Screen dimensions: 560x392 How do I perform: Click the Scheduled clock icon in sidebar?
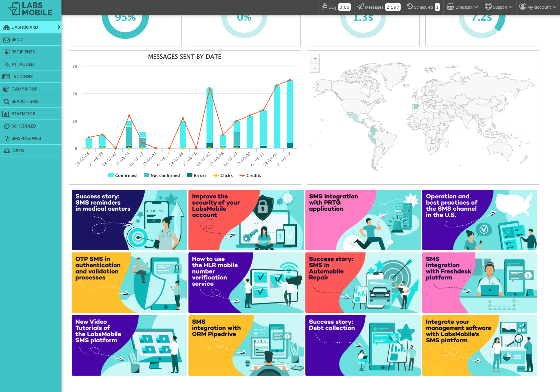[x=7, y=126]
